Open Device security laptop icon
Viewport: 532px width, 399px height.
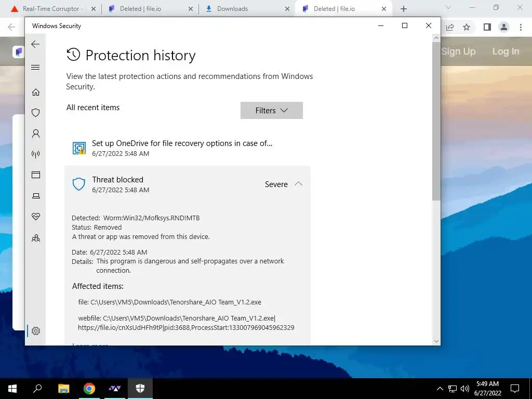36,196
